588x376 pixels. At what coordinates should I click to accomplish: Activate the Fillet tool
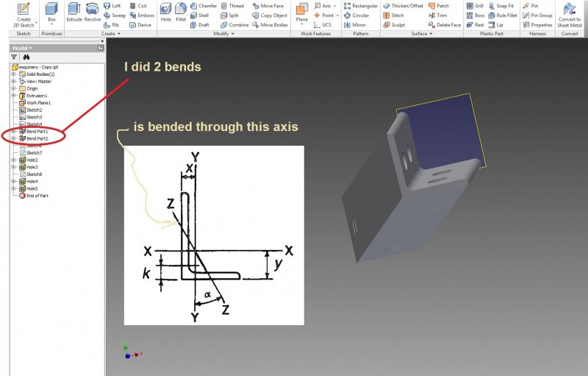point(181,13)
